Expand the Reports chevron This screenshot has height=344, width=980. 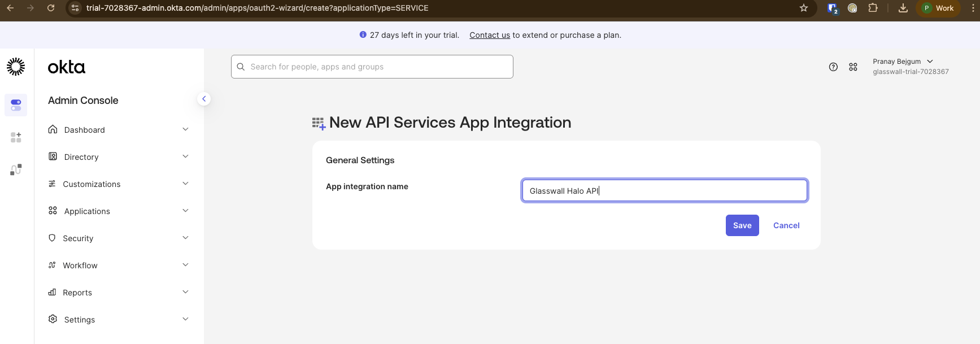tap(185, 292)
